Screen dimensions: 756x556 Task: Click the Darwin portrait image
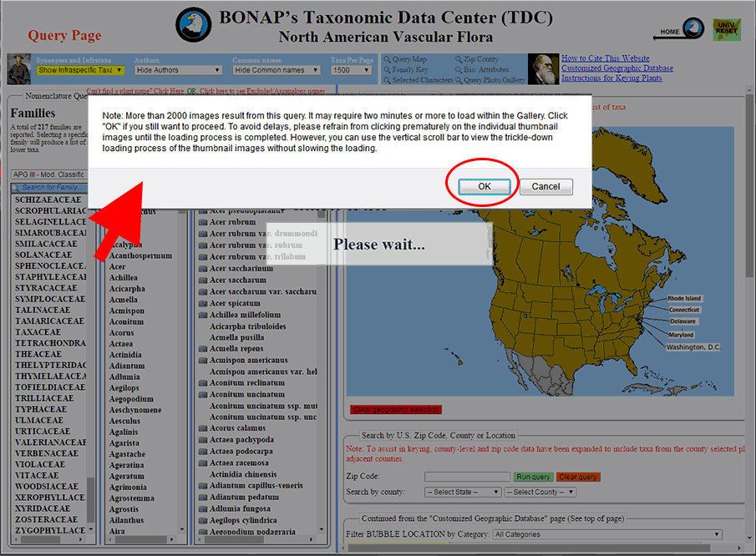pyautogui.click(x=544, y=70)
